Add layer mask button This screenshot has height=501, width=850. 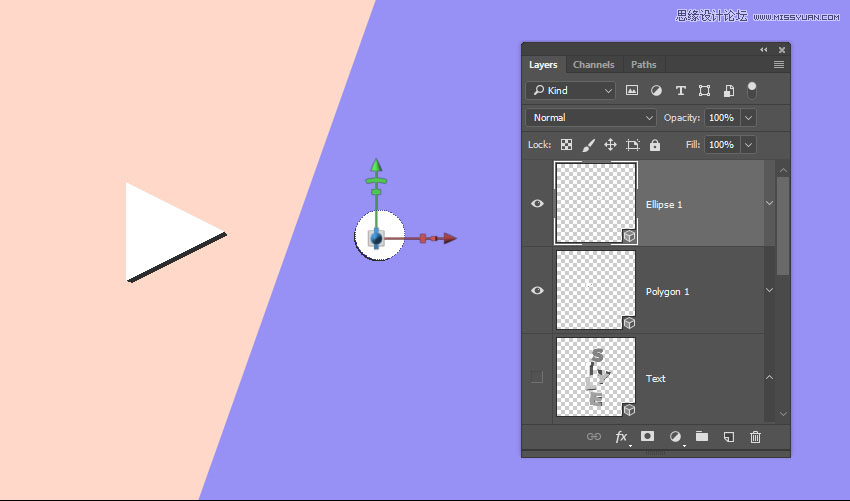(647, 436)
